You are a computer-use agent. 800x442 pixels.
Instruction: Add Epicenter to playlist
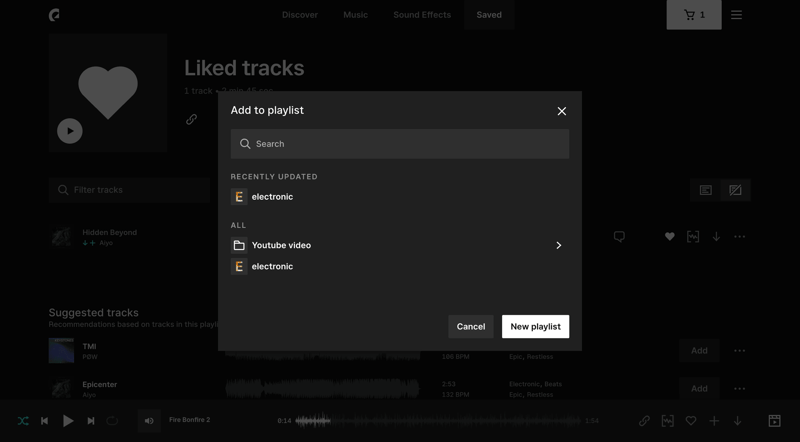pos(699,388)
